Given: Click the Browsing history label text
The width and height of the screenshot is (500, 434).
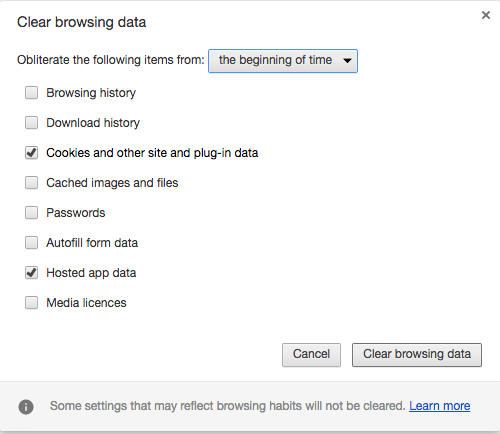Looking at the screenshot, I should pos(91,93).
